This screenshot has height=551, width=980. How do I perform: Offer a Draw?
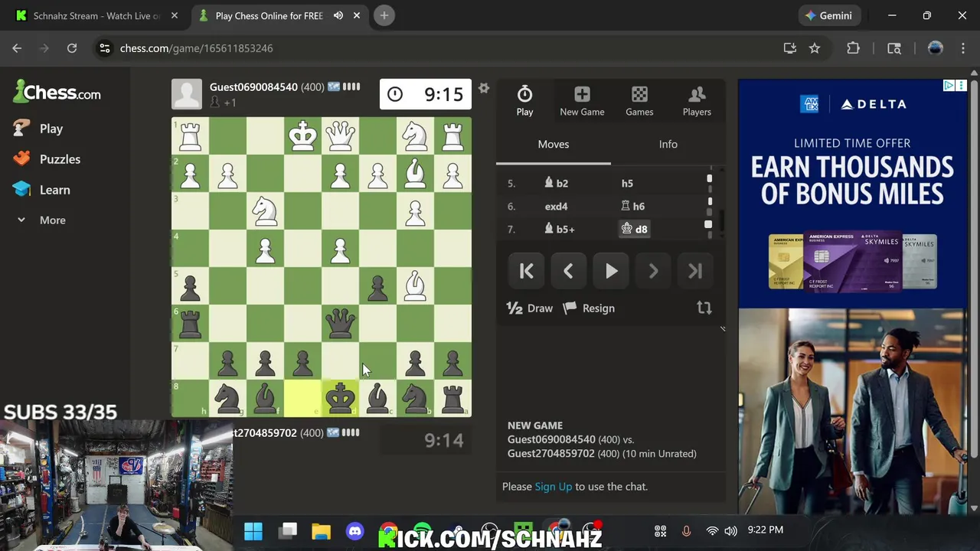(x=529, y=308)
